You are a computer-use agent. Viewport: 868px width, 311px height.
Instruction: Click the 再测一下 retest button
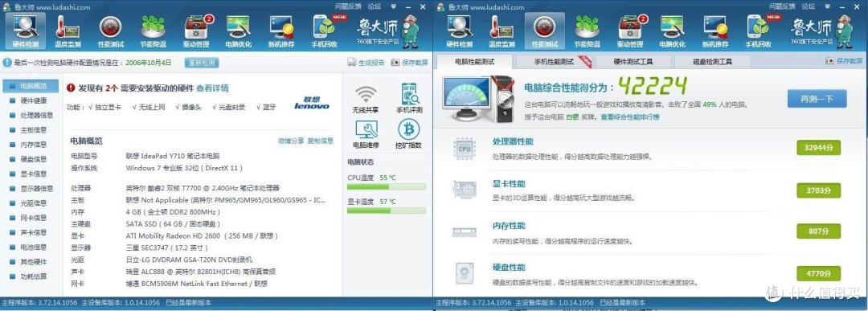pyautogui.click(x=817, y=98)
